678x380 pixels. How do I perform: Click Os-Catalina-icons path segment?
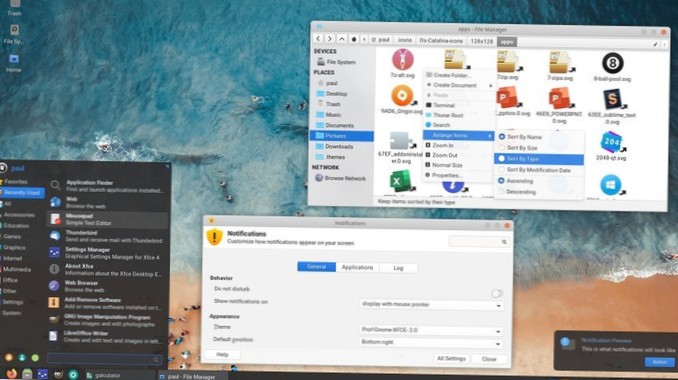point(441,40)
